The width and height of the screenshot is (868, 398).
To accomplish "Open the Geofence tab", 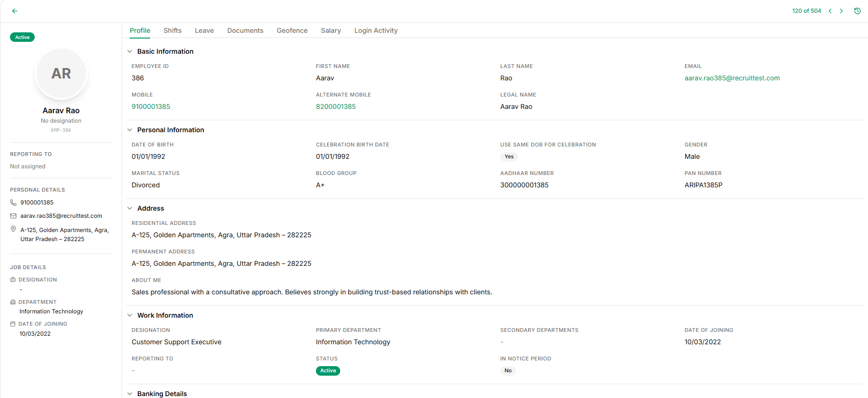I will click(292, 30).
